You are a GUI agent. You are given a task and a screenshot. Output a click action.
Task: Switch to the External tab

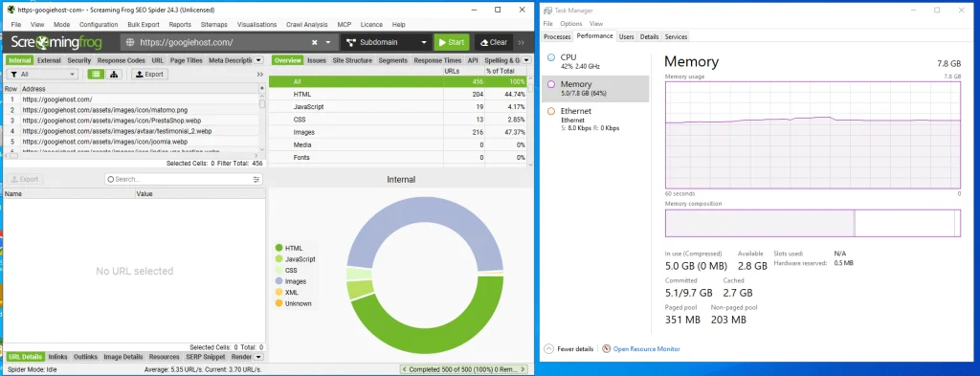coord(49,60)
